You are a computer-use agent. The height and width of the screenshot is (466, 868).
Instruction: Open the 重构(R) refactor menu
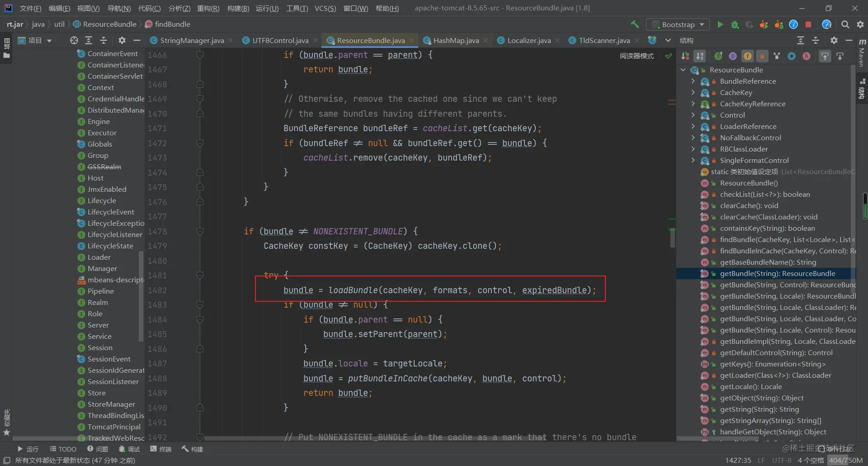(x=208, y=8)
